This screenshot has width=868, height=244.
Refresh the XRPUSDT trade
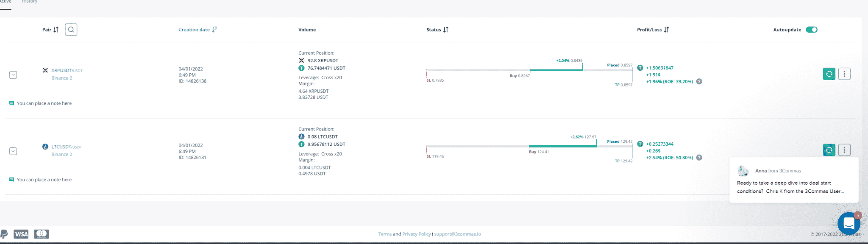829,74
